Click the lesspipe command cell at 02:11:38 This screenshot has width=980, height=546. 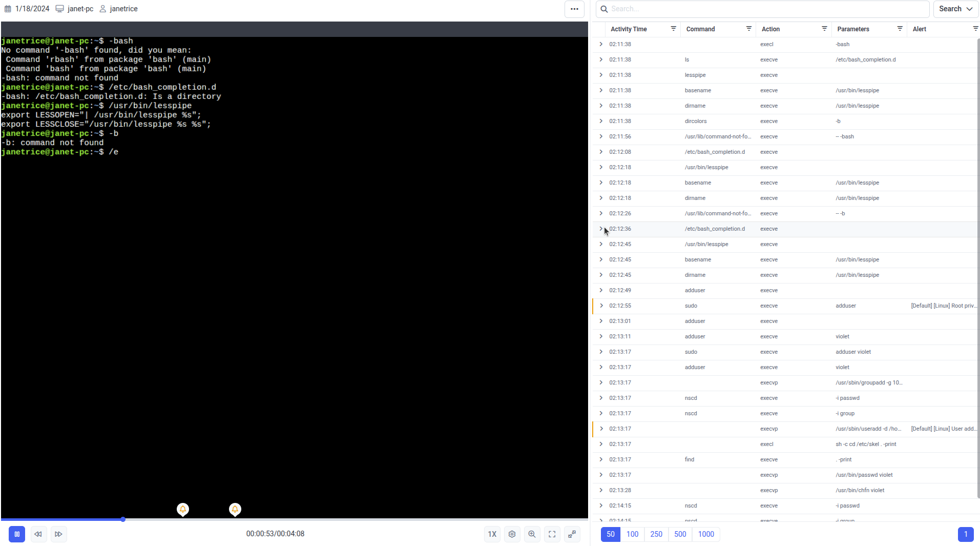[695, 75]
